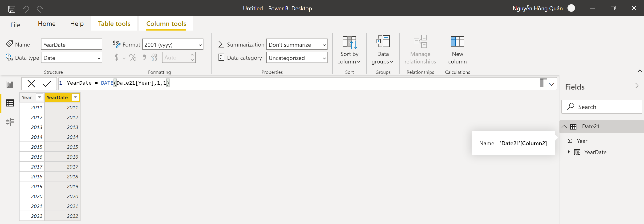Switch to Model view icon

[10, 122]
